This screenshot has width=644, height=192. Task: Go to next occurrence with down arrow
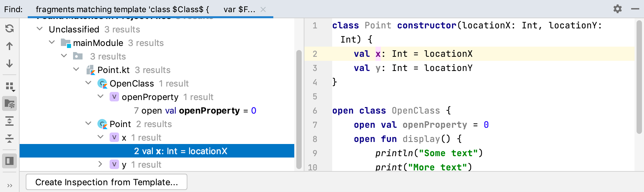9,64
